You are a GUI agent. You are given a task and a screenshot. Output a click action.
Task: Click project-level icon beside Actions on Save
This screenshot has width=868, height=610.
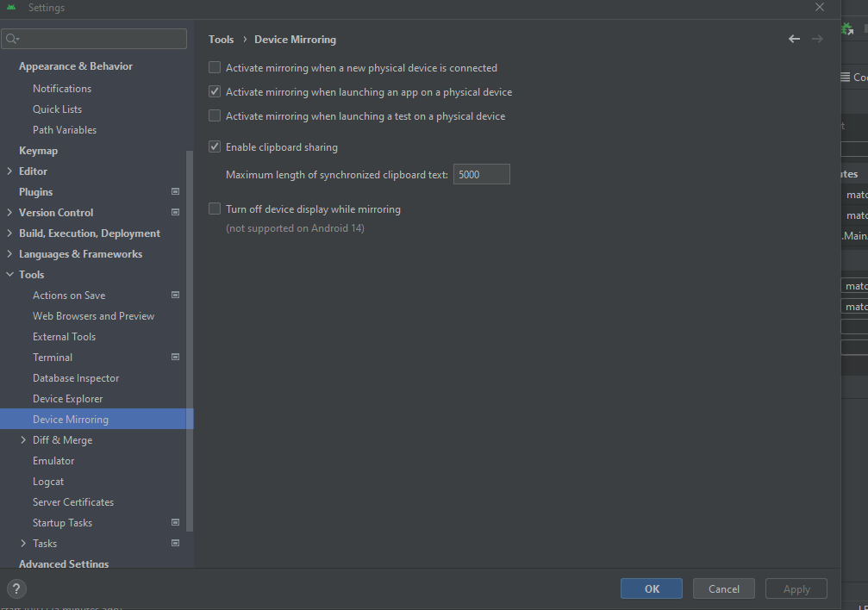[x=176, y=295]
